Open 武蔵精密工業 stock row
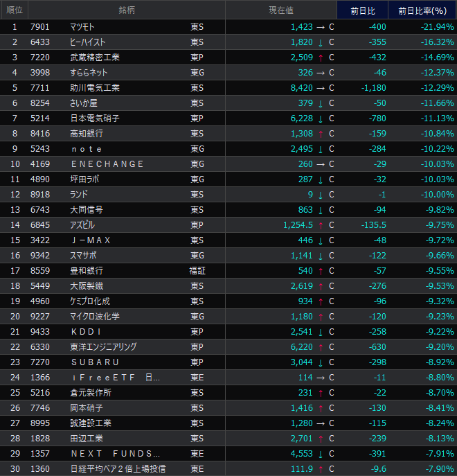Image resolution: width=457 pixels, height=476 pixels. click(228, 58)
